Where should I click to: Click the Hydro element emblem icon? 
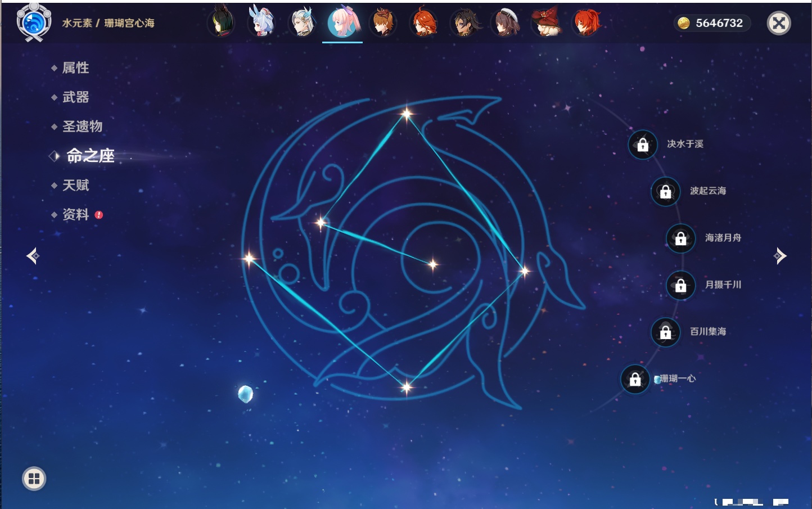[34, 22]
